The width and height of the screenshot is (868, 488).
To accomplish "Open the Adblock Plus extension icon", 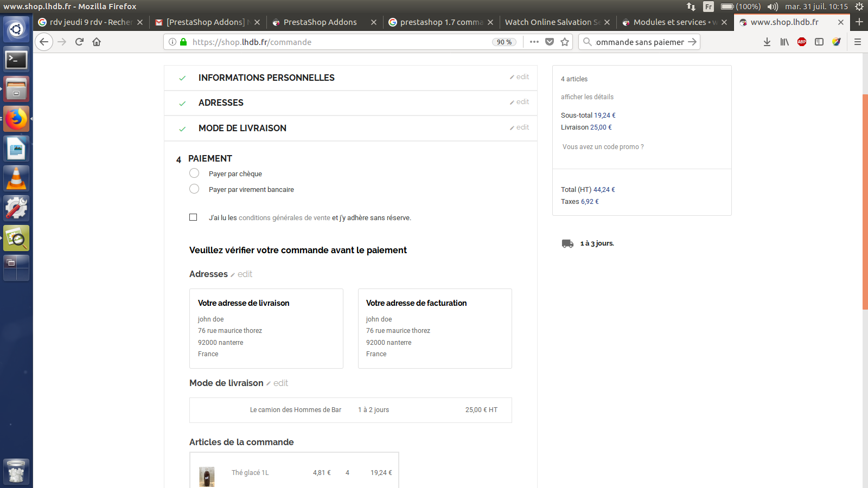I will [802, 42].
